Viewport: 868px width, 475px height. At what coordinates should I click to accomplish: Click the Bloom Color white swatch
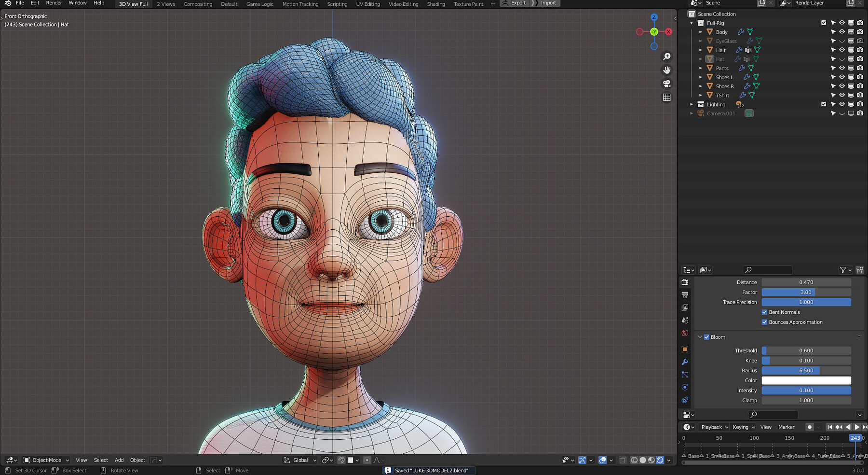806,380
